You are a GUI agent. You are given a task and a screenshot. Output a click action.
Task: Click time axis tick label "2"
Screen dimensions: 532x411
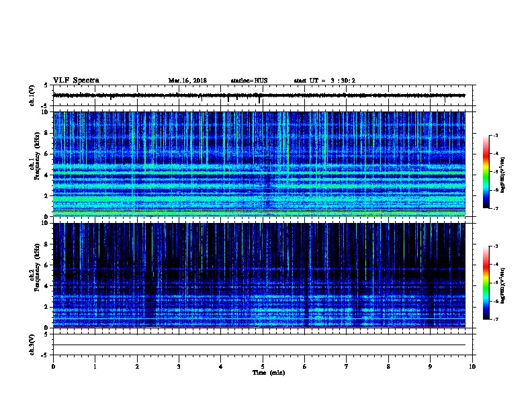137,367
